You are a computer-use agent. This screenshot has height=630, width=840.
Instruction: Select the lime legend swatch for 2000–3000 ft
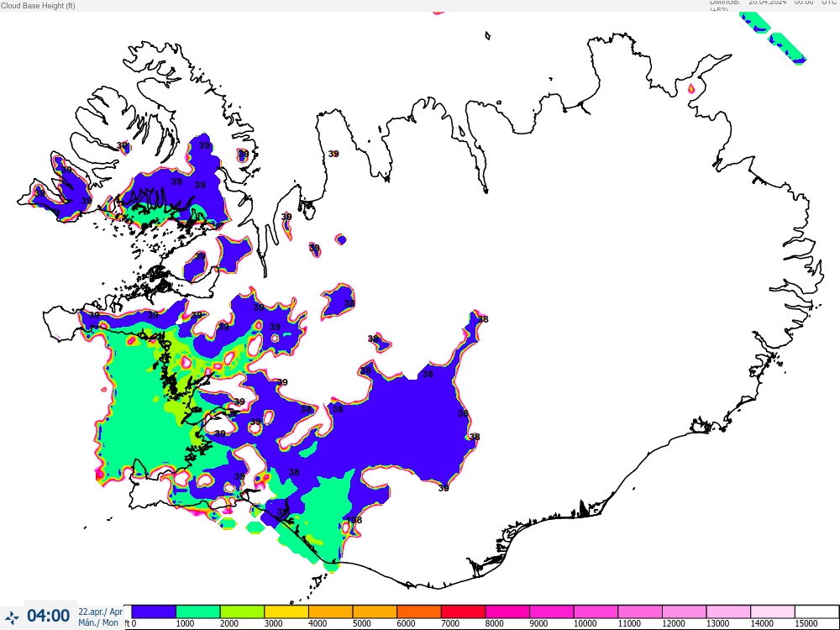click(242, 612)
